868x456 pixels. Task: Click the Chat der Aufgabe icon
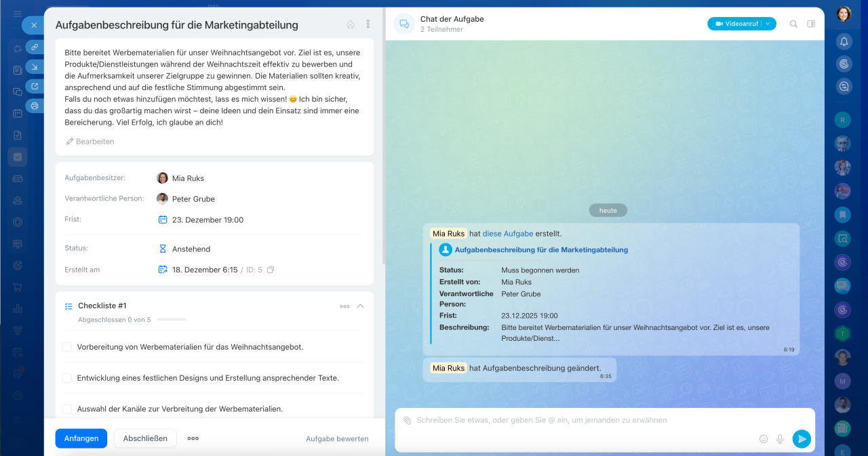pos(404,24)
